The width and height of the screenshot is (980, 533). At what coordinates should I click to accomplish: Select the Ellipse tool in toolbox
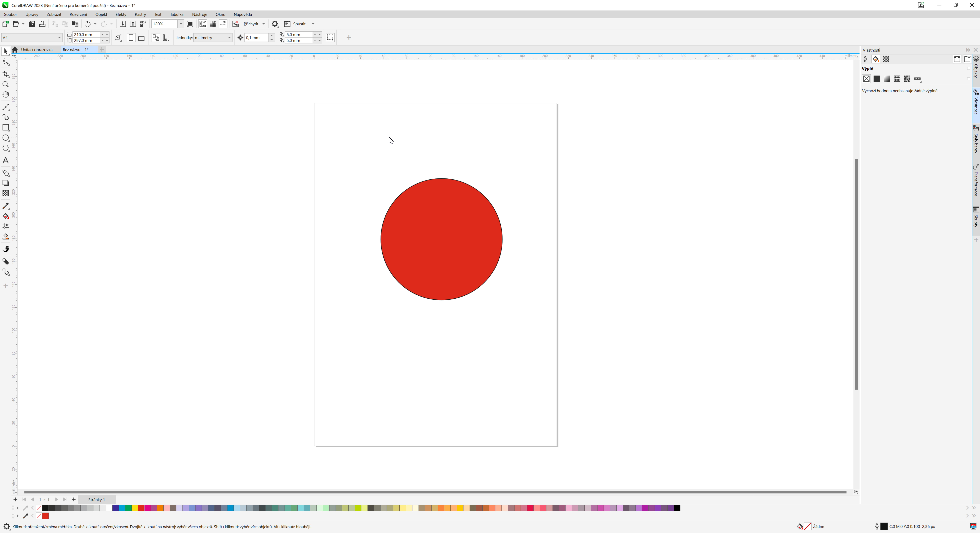(x=6, y=138)
